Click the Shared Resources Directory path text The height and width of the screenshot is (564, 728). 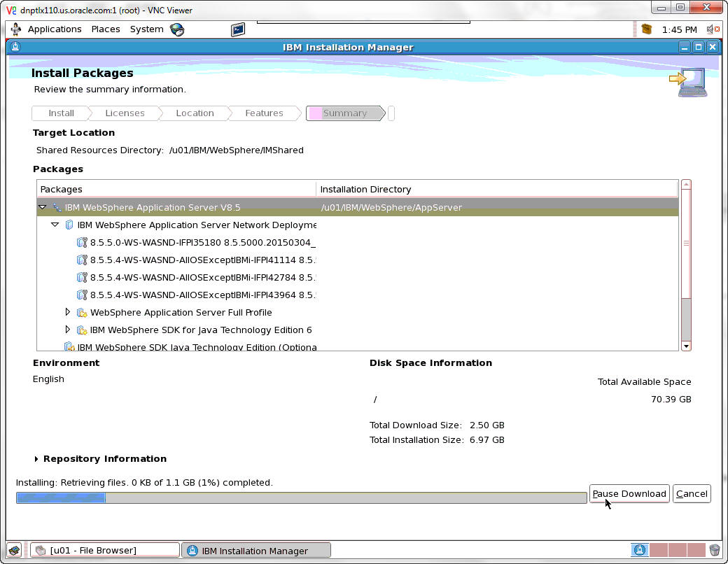pyautogui.click(x=237, y=150)
